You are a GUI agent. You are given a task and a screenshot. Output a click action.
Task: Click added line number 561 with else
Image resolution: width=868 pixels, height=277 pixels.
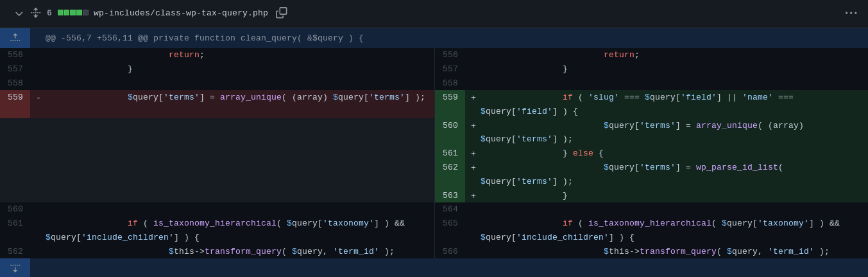[x=450, y=154]
